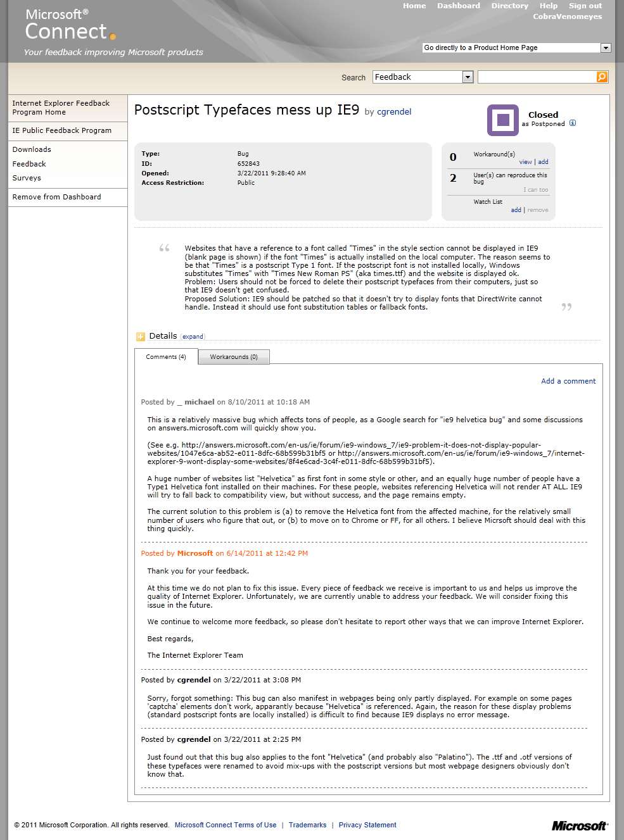Switch to the Comments (4) tab

(x=166, y=357)
